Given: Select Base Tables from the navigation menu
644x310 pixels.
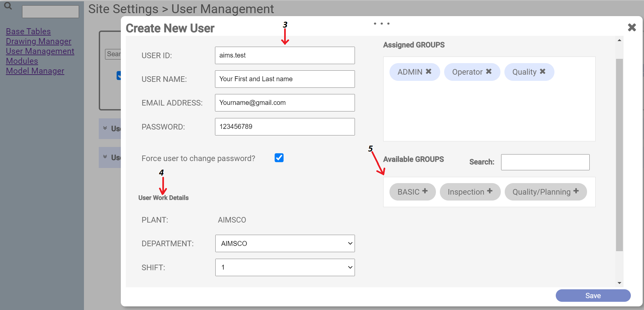Looking at the screenshot, I should [28, 31].
